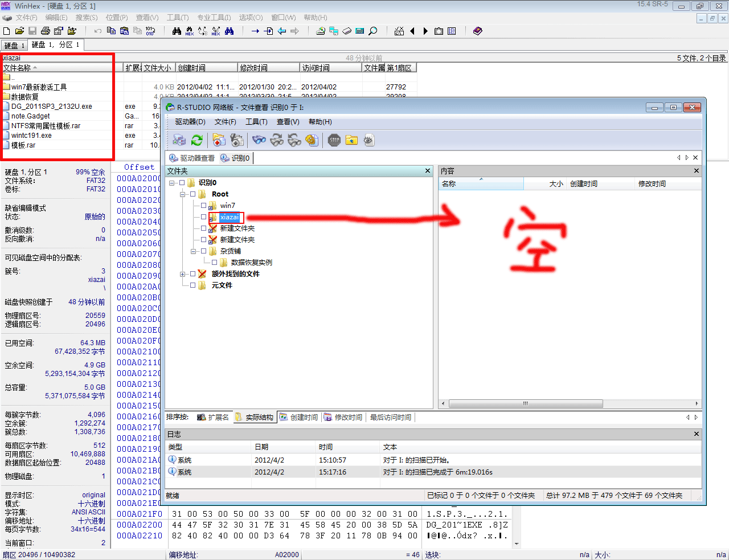Check the box next to 元文件

point(193,285)
